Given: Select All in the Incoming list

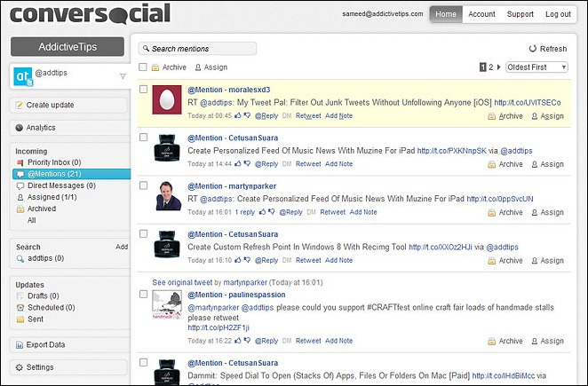Looking at the screenshot, I should pos(31,220).
